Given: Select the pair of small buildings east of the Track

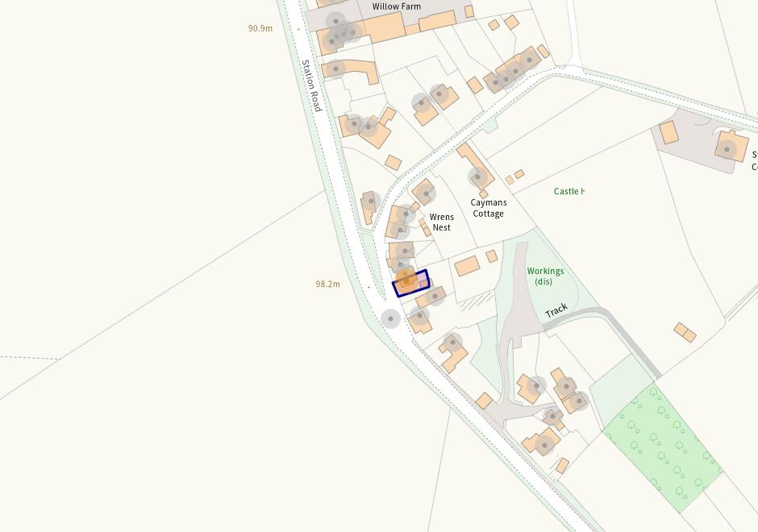Looking at the screenshot, I should click(x=685, y=332).
